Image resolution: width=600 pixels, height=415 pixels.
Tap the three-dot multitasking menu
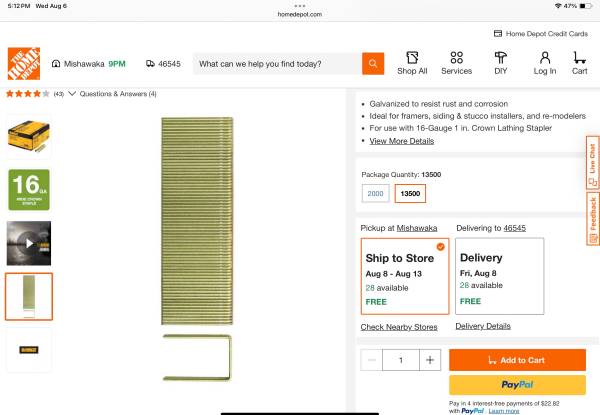(300, 6)
